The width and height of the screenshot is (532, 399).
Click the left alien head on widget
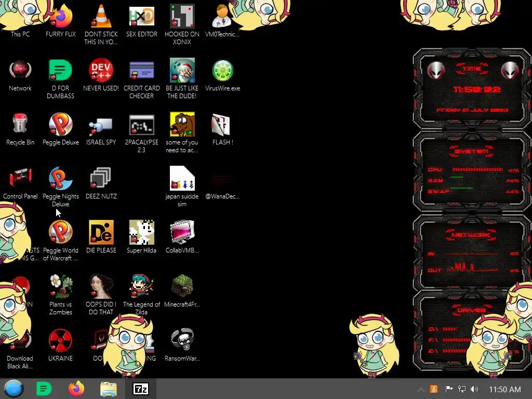pyautogui.click(x=436, y=70)
